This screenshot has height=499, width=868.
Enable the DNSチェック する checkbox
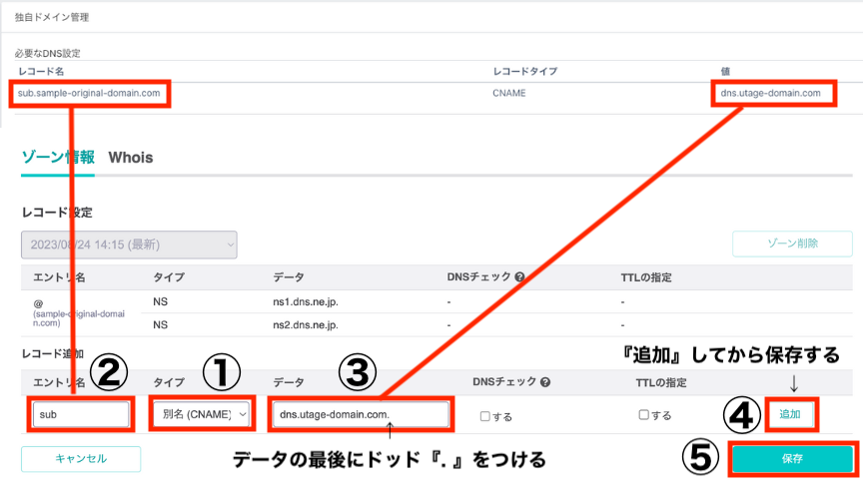(485, 415)
